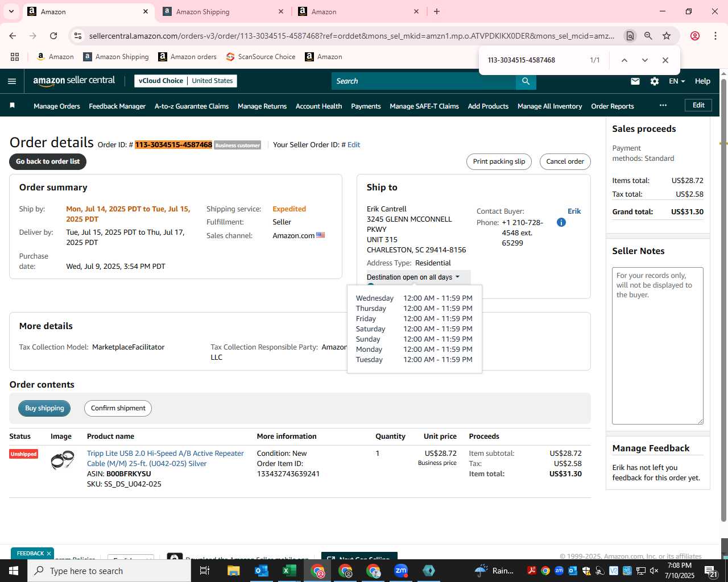This screenshot has height=582, width=728.
Task: Open Task View on the taskbar
Action: coord(205,571)
